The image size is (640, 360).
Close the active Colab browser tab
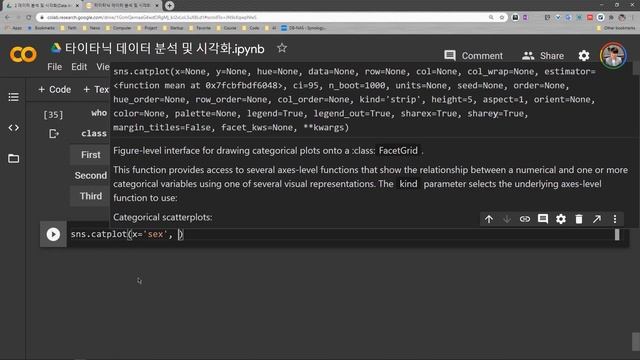[x=158, y=5]
